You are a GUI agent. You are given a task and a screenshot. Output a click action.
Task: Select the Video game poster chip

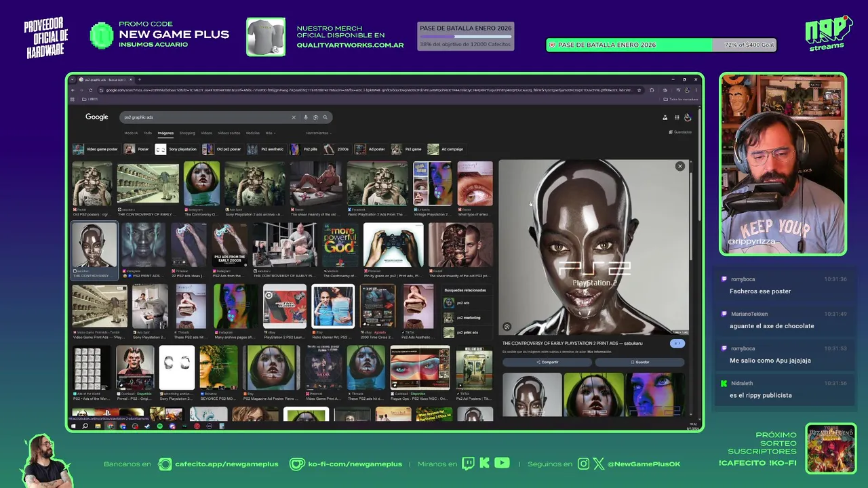click(x=96, y=149)
